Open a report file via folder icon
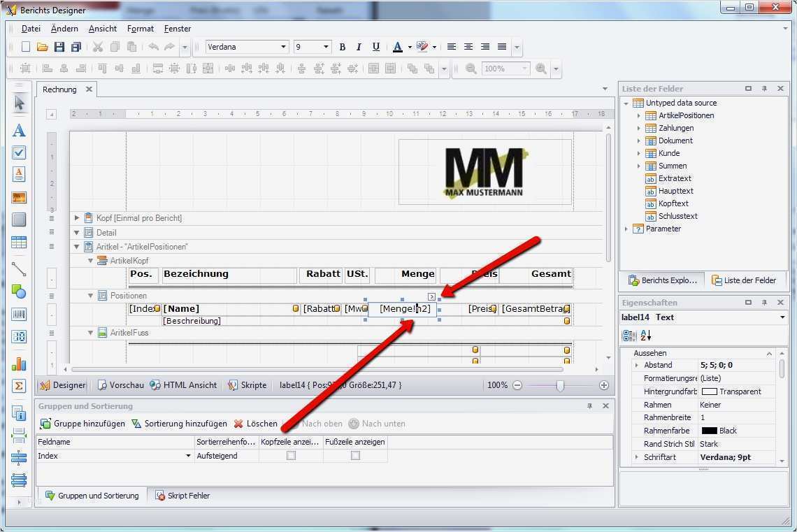The width and height of the screenshot is (797, 532). [x=42, y=47]
